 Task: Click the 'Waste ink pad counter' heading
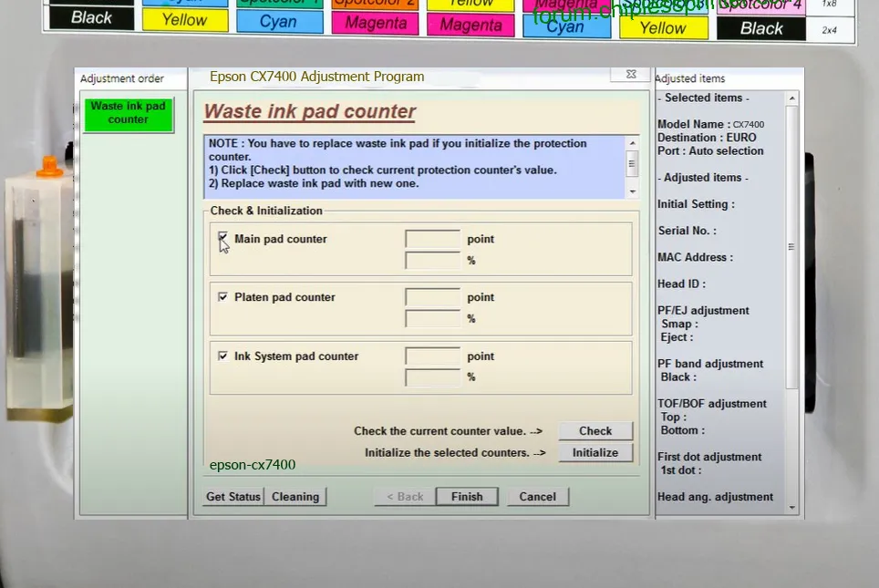(x=309, y=111)
